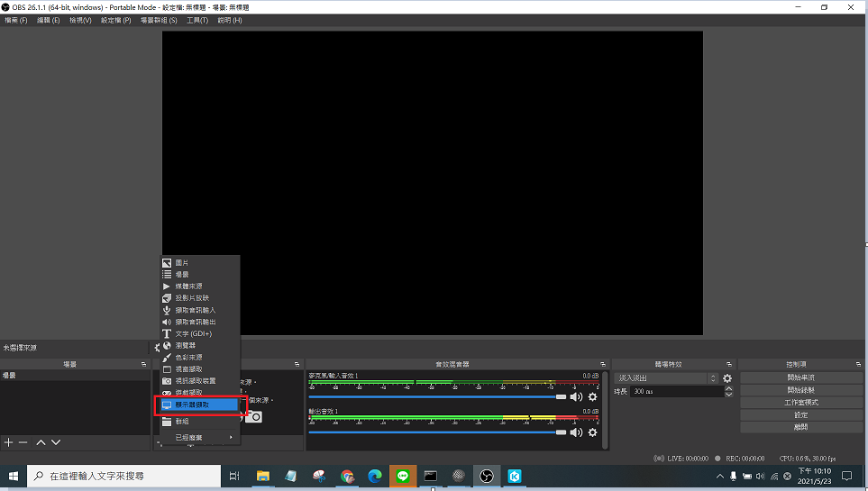The height and width of the screenshot is (491, 868).
Task: Open the 淡入淡出 transition dropdown
Action: (665, 378)
